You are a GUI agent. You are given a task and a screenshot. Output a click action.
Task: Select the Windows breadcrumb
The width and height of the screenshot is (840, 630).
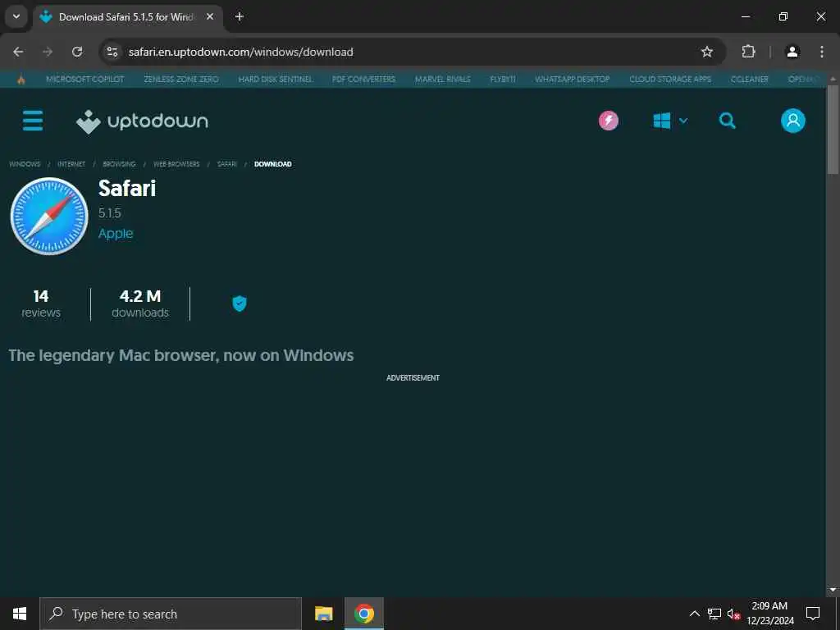click(25, 164)
